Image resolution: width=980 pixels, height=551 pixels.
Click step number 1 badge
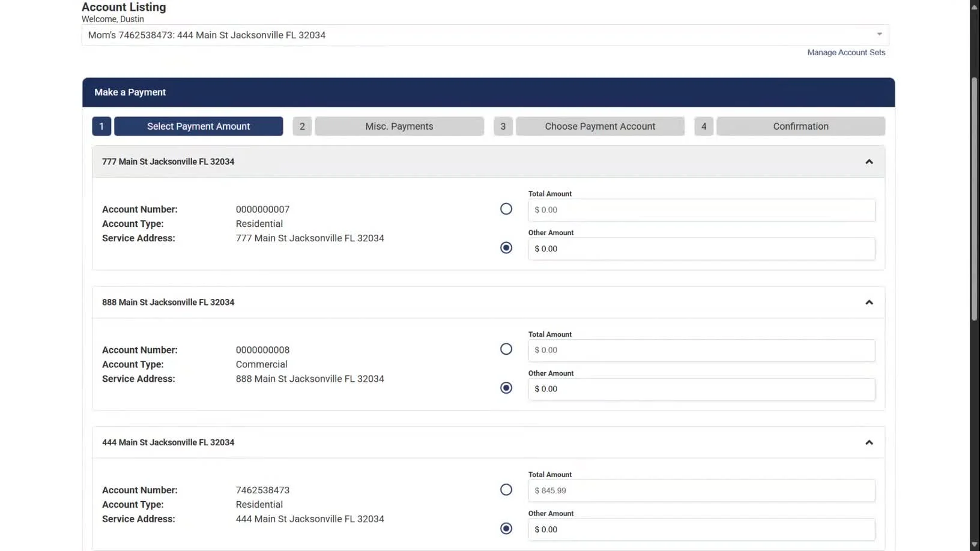click(x=101, y=126)
